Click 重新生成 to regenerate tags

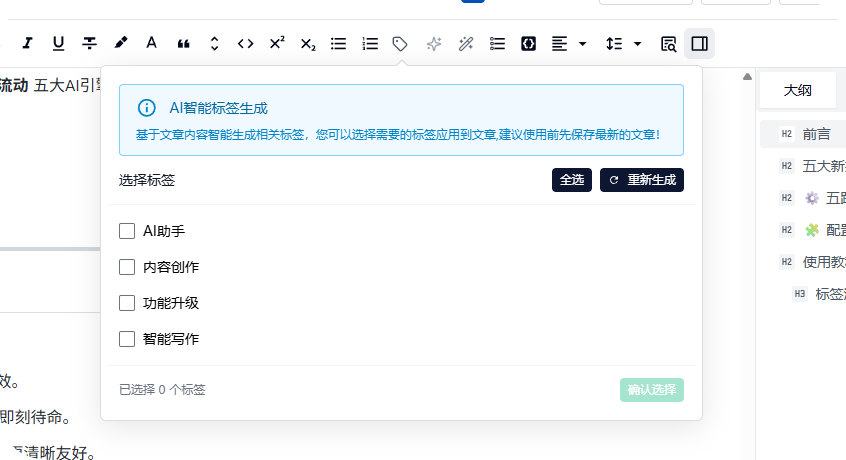pyautogui.click(x=642, y=180)
